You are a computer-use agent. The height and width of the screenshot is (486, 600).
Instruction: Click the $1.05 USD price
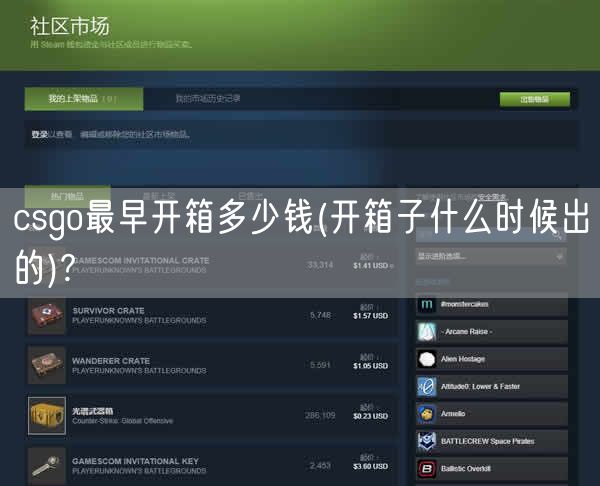[370, 366]
